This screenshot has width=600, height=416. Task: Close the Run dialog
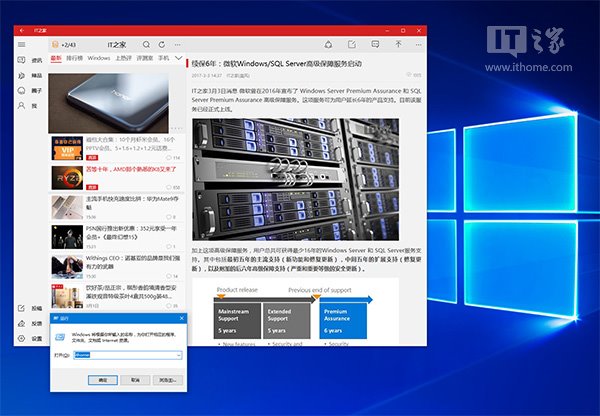[x=182, y=318]
